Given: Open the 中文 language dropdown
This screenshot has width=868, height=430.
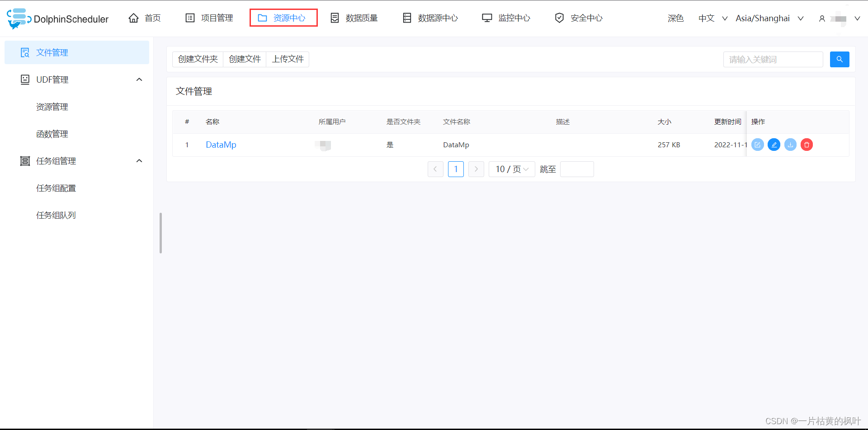Looking at the screenshot, I should click(x=712, y=19).
